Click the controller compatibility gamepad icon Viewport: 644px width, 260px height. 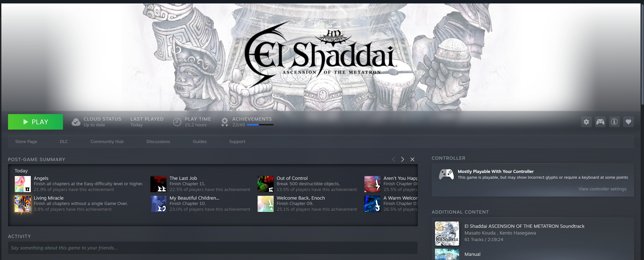point(446,174)
